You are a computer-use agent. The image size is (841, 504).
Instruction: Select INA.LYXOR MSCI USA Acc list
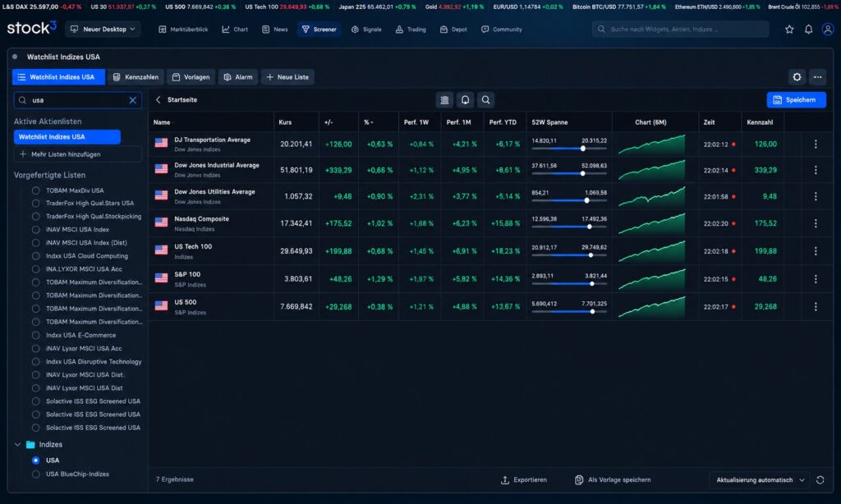coord(35,269)
